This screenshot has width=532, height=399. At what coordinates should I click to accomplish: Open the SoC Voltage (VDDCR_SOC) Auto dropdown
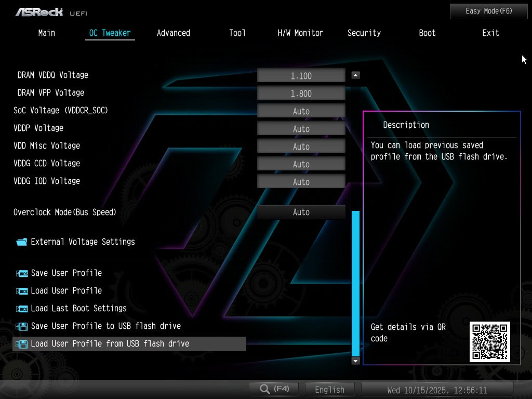pyautogui.click(x=301, y=111)
